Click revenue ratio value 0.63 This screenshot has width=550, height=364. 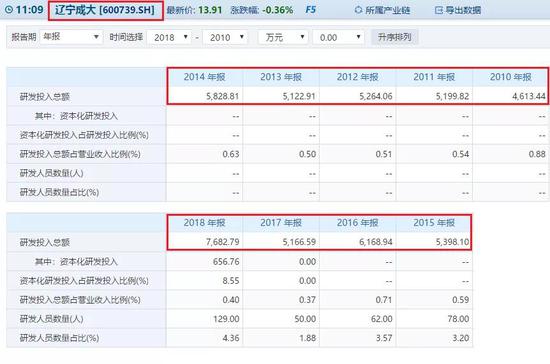coord(231,154)
